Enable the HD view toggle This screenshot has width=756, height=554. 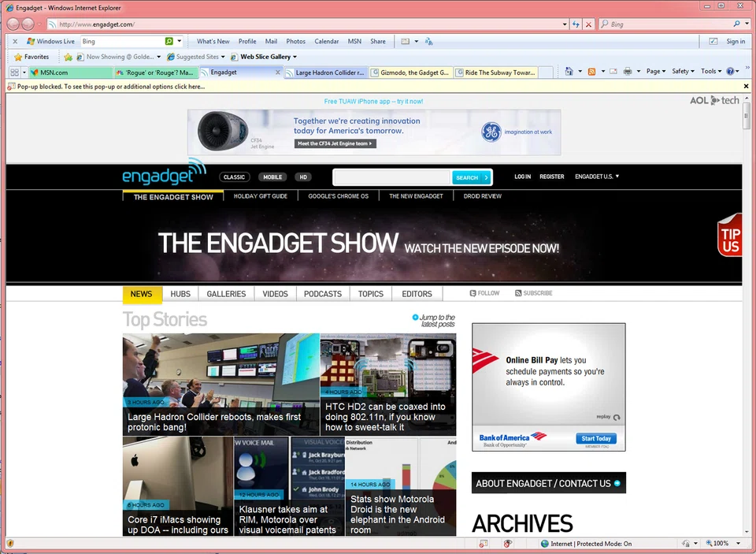303,177
